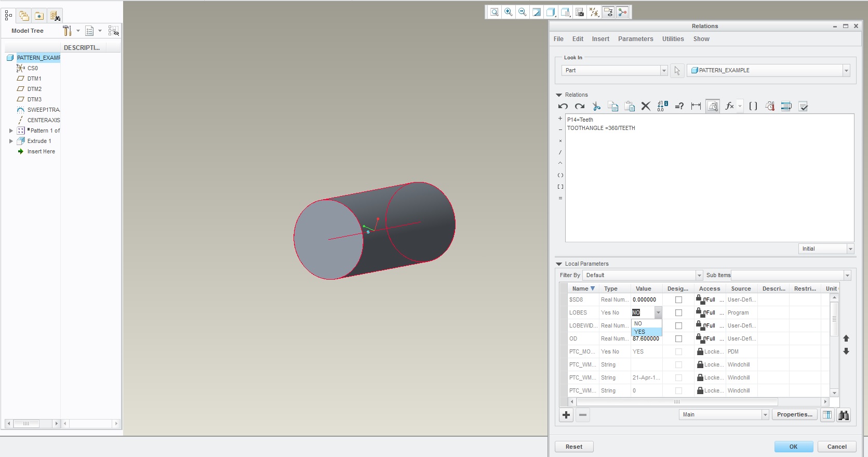The image size is (868, 457).
Task: Open the Parameters menu
Action: tap(635, 39)
